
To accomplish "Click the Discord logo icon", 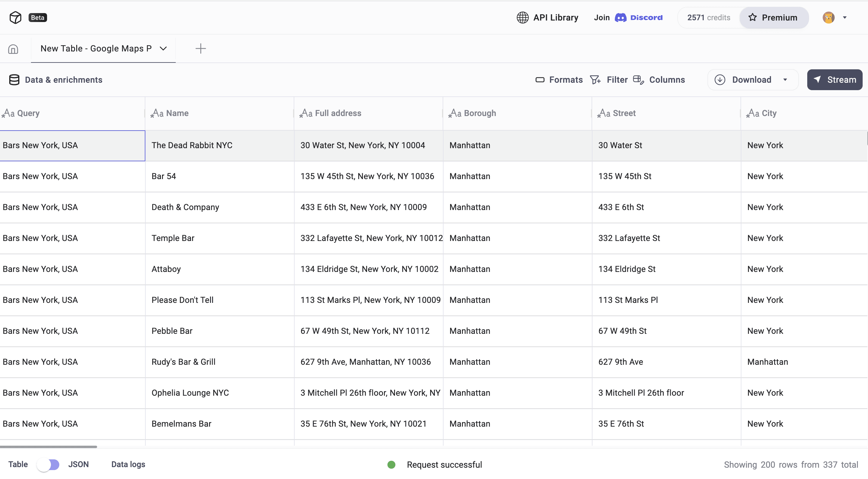I will (x=620, y=18).
